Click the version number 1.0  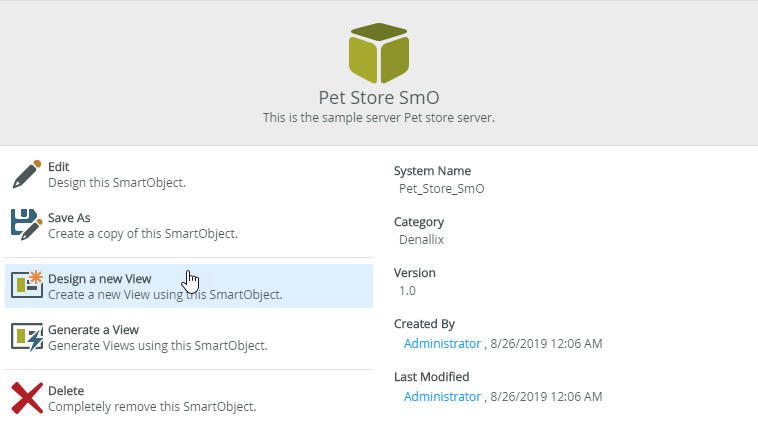click(x=407, y=291)
